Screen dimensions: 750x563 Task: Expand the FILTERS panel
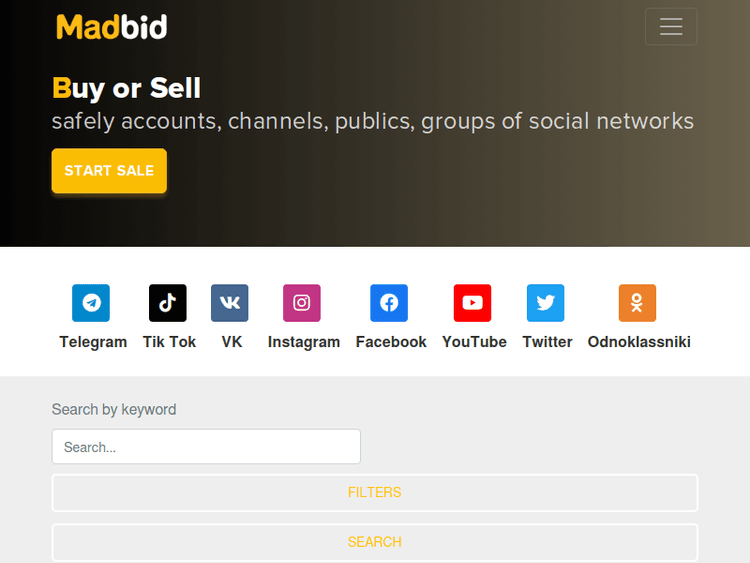click(374, 493)
